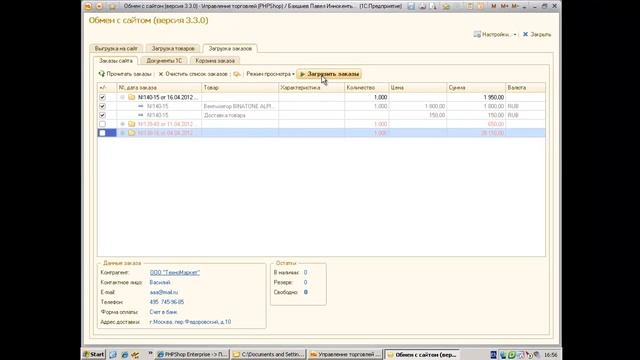This screenshot has width=640, height=360.
Task: Open PHPShop Enterprise taskbar window
Action: pos(192,354)
